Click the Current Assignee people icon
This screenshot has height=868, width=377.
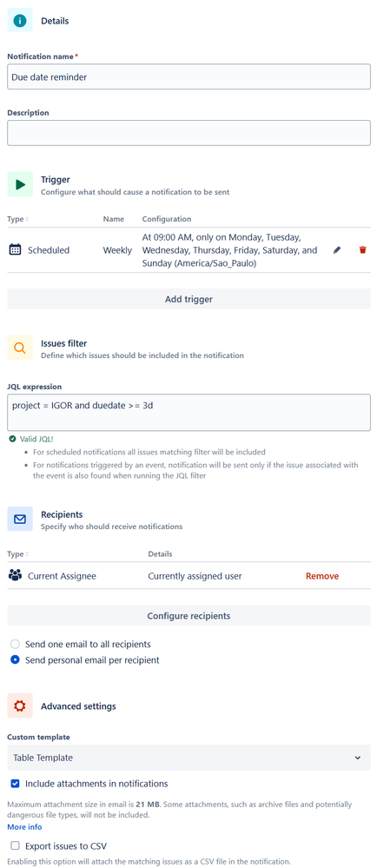(x=15, y=576)
